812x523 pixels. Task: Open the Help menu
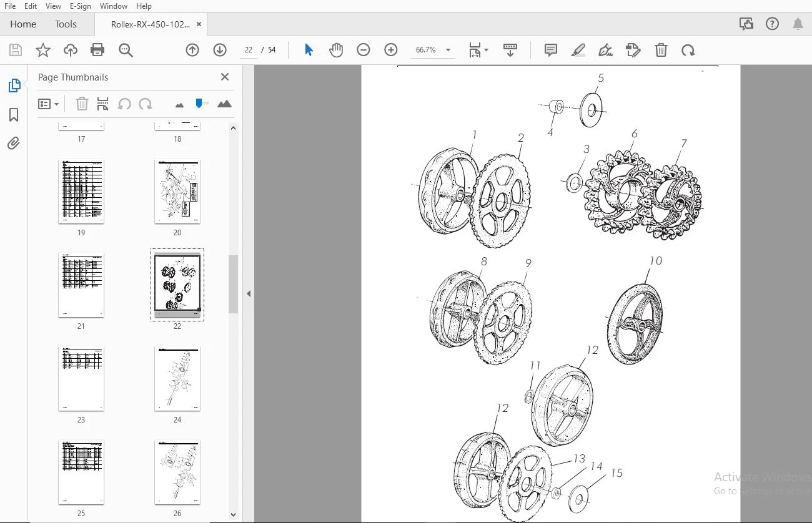pyautogui.click(x=144, y=6)
